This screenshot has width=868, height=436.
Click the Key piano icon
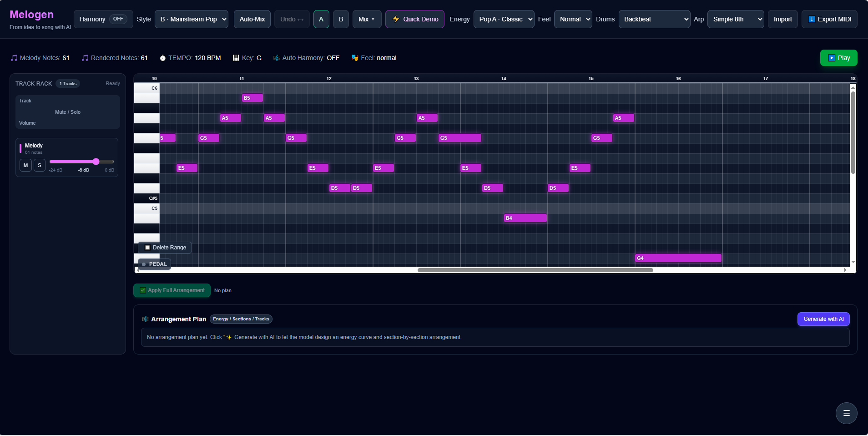click(236, 58)
